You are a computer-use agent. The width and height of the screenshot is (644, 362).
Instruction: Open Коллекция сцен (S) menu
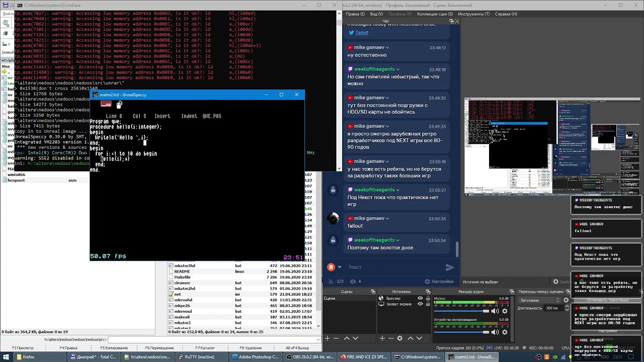(435, 14)
